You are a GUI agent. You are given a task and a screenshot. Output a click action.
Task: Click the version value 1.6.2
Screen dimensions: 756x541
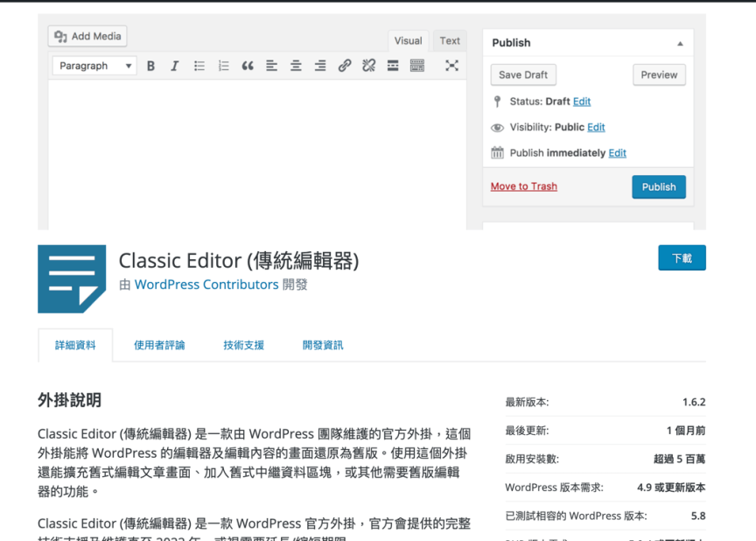pyautogui.click(x=694, y=402)
